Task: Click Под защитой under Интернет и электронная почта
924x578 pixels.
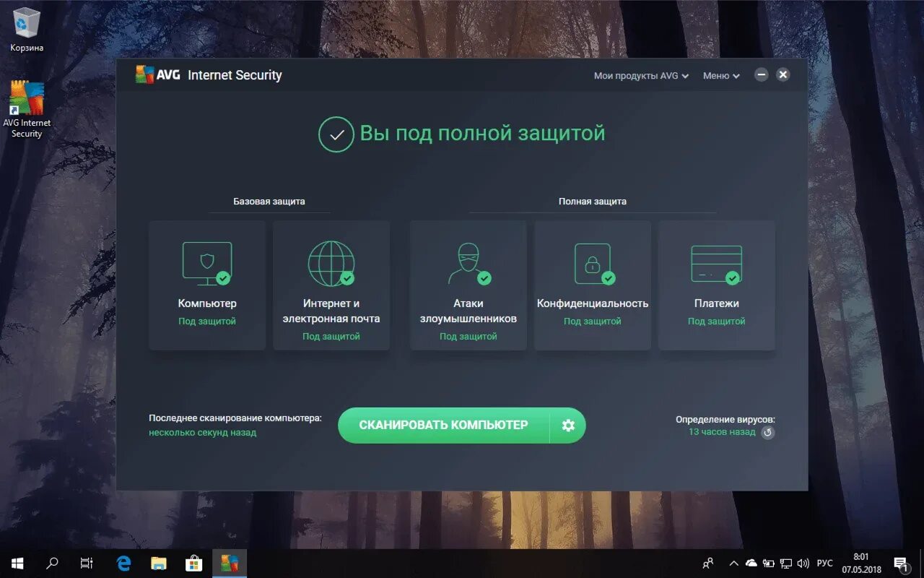Action: [x=331, y=337]
